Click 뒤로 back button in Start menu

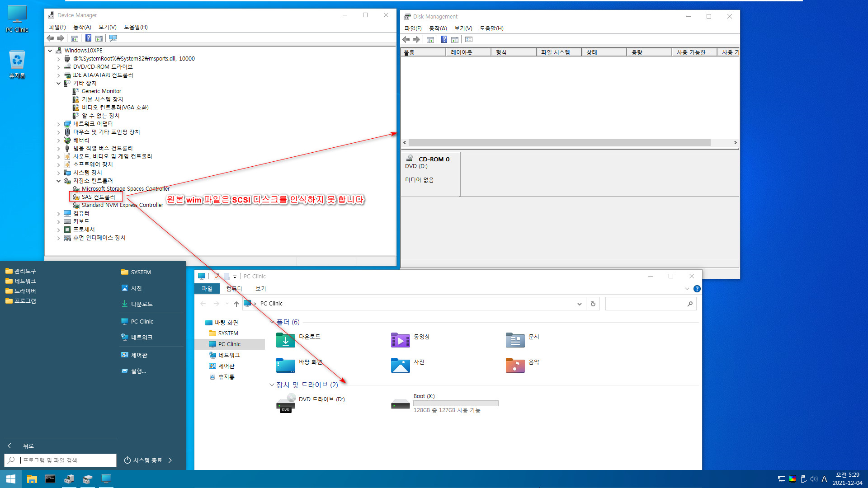coord(21,446)
